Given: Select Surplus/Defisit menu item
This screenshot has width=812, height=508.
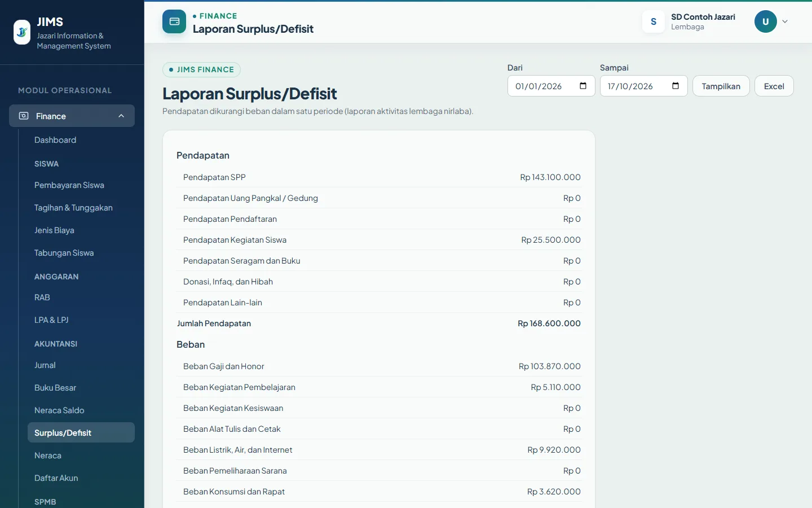Looking at the screenshot, I should pyautogui.click(x=81, y=433).
